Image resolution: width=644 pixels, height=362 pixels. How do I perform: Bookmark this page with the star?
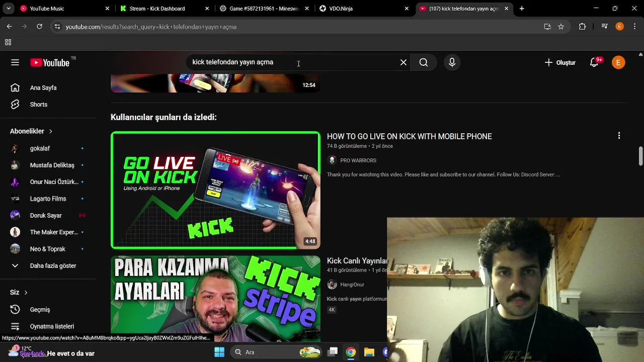(x=561, y=27)
